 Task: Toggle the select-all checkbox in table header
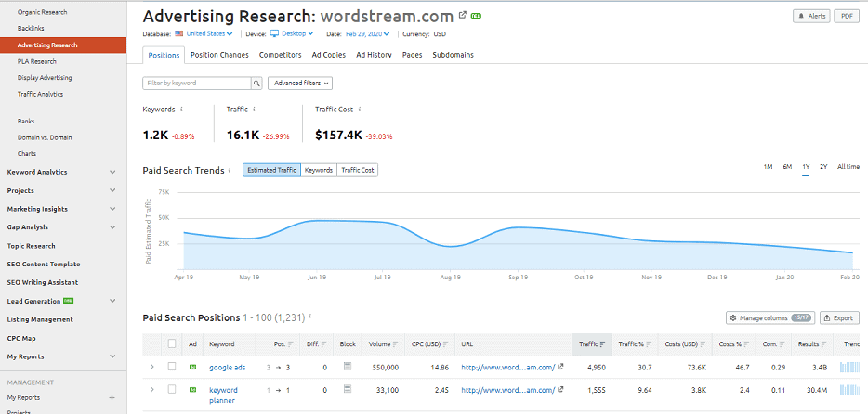pyautogui.click(x=172, y=343)
